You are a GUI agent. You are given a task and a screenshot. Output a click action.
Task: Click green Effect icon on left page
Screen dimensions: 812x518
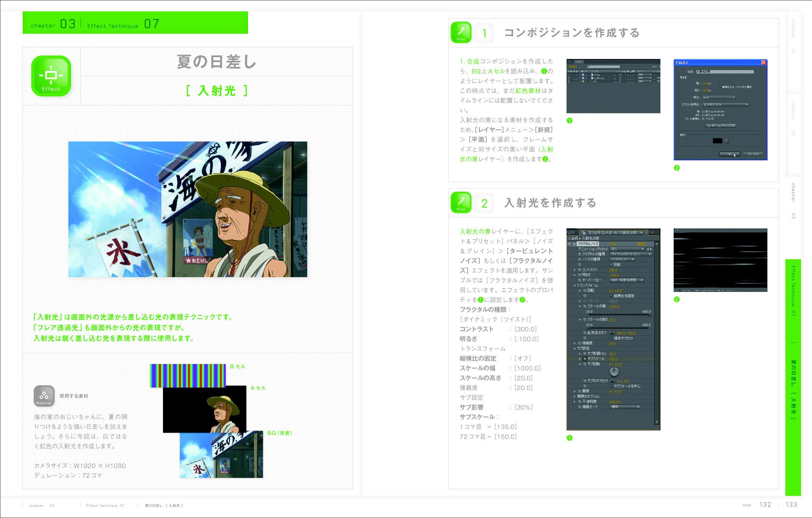tap(51, 76)
